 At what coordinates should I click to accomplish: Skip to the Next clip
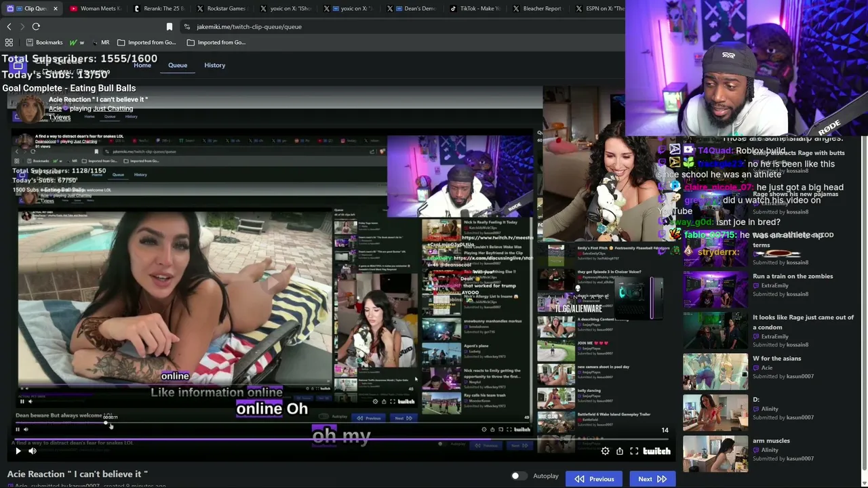652,479
